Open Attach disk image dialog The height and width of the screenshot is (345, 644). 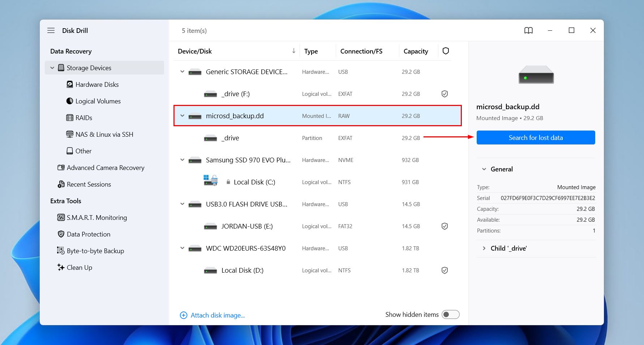click(212, 315)
